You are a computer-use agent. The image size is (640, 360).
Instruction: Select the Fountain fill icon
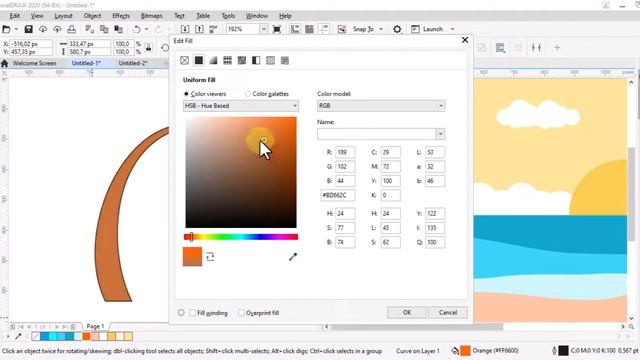pos(213,60)
